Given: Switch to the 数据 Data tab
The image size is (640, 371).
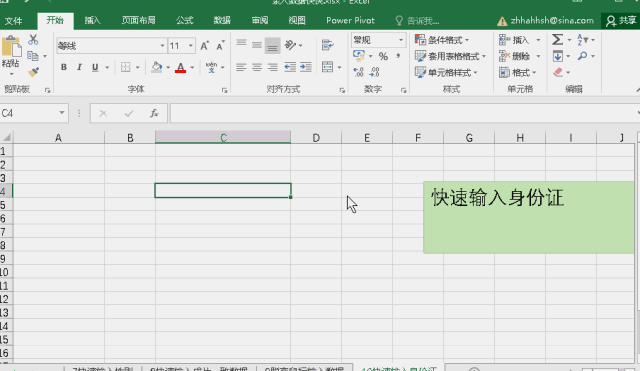Looking at the screenshot, I should [x=222, y=20].
